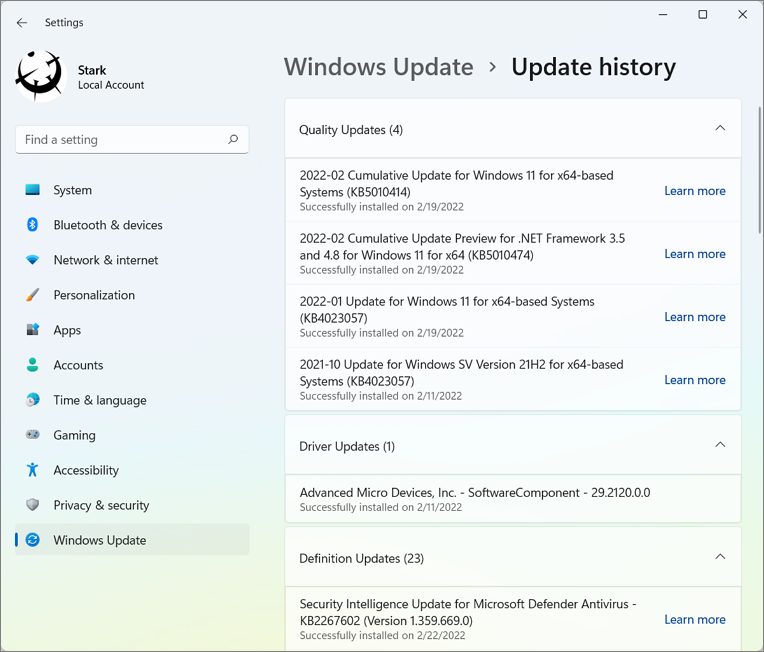Click the Update history title
This screenshot has width=764, height=652.
point(593,67)
